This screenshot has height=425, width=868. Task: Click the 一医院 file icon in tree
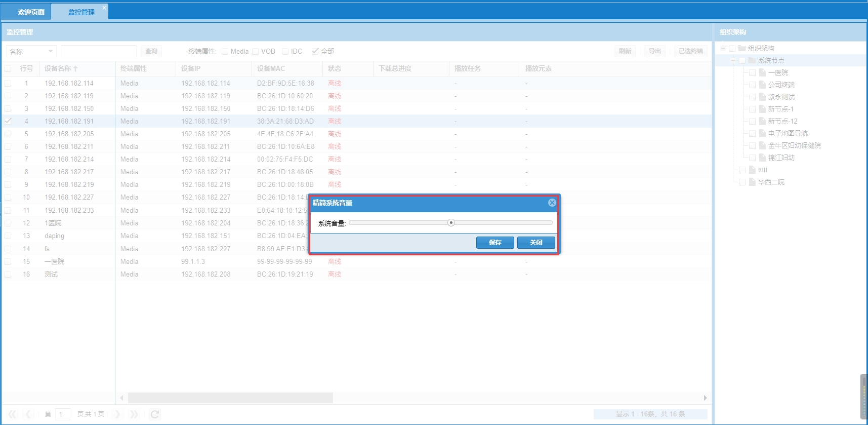click(762, 72)
